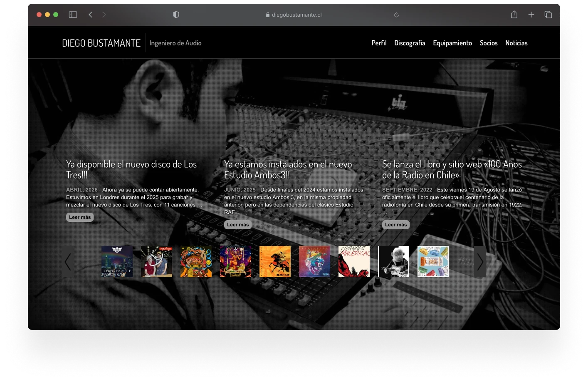Open the Discografía menu item

(x=410, y=43)
